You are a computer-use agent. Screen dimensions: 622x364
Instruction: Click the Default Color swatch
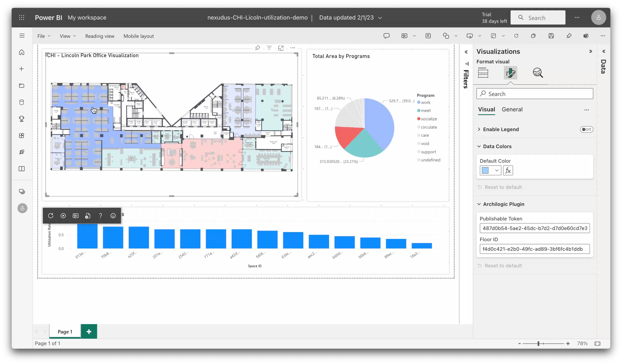point(485,170)
